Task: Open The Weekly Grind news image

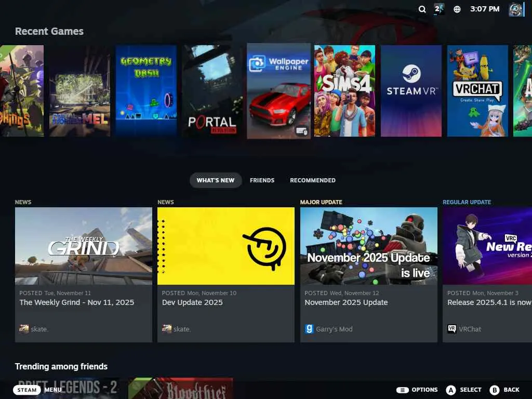Action: (84, 246)
